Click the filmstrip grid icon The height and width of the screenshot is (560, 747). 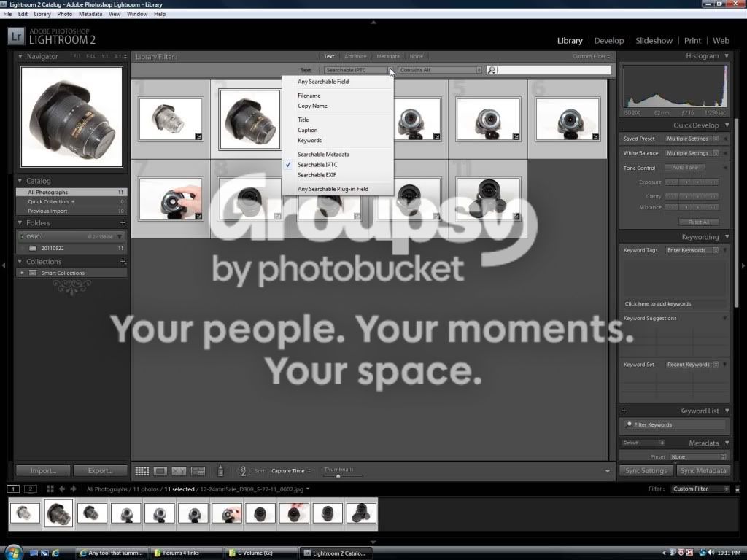click(50, 489)
